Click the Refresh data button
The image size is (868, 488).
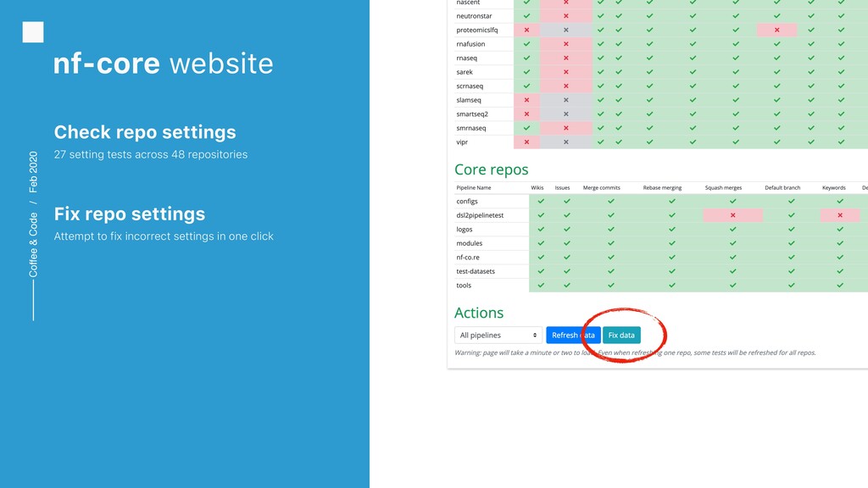[x=573, y=335]
